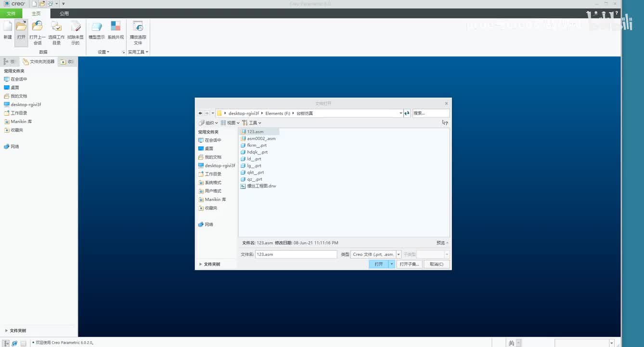Click the new file icon in quick access toolbar
644x347 pixels.
click(x=34, y=4)
